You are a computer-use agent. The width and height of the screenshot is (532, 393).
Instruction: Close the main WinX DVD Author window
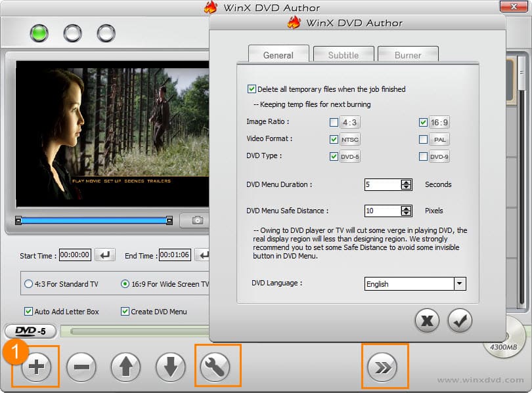514,7
